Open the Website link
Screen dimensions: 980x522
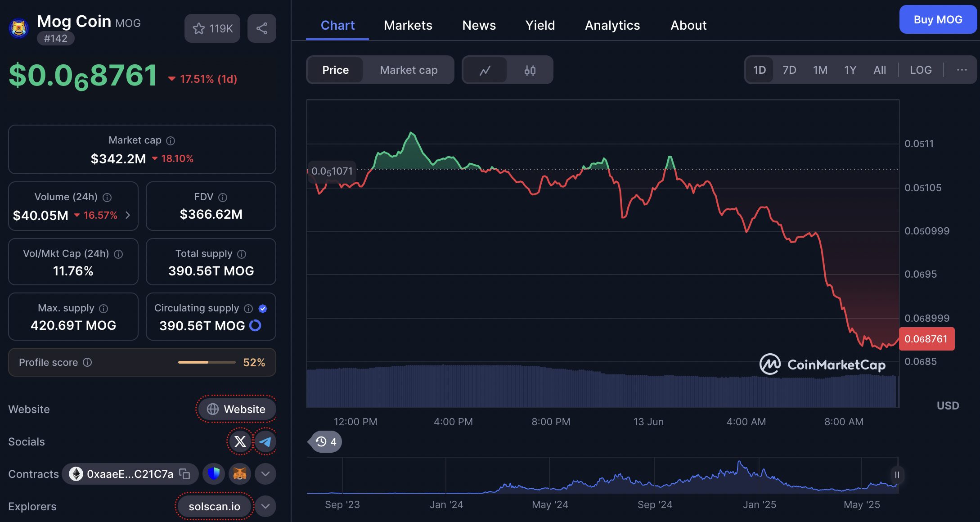pos(237,409)
